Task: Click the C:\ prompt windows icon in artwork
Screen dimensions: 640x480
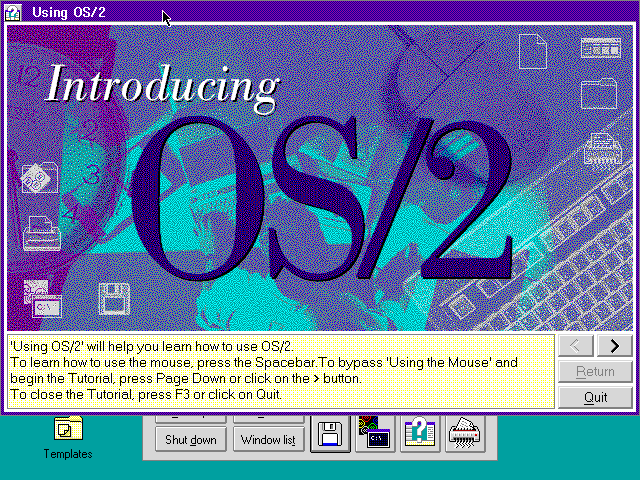Action: (42, 300)
